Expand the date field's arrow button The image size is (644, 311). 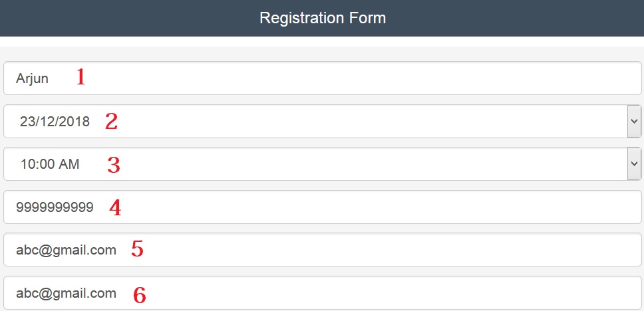coord(634,121)
